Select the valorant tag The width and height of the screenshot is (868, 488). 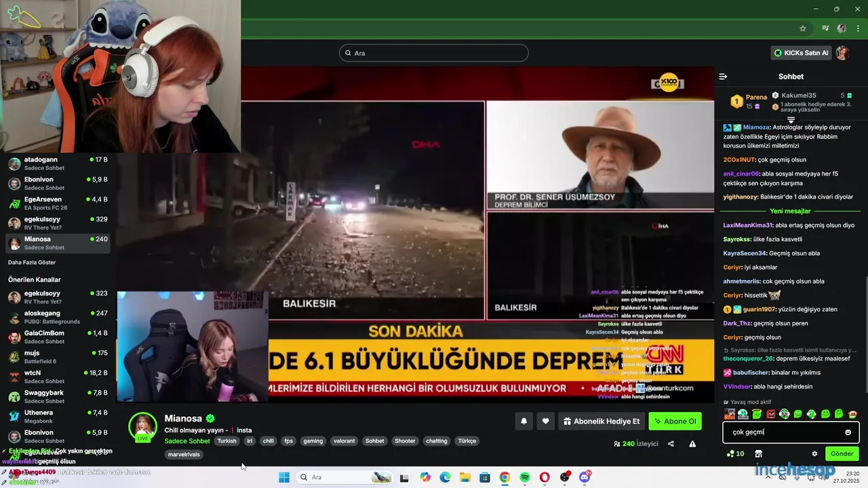coord(344,441)
